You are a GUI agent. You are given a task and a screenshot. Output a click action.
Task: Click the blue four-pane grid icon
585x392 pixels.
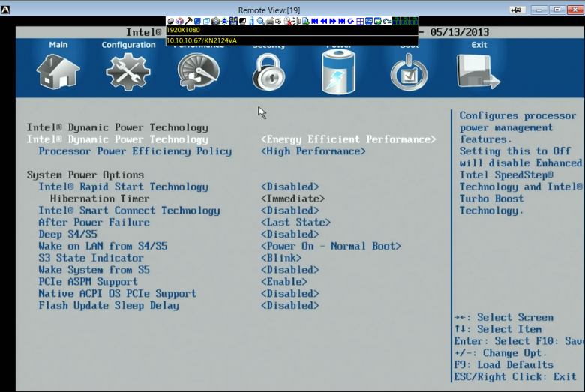[360, 21]
